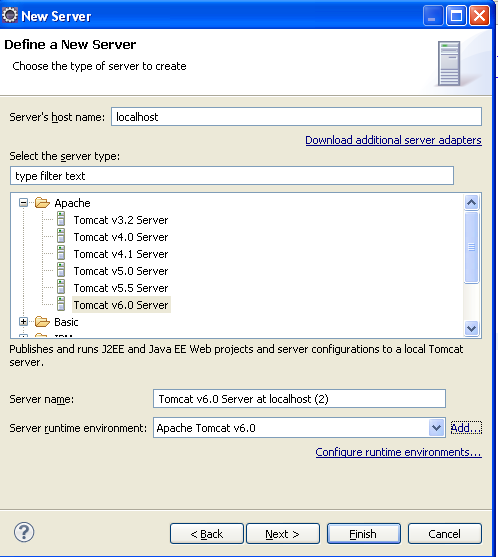Expand the Basic tree node

click(x=23, y=322)
